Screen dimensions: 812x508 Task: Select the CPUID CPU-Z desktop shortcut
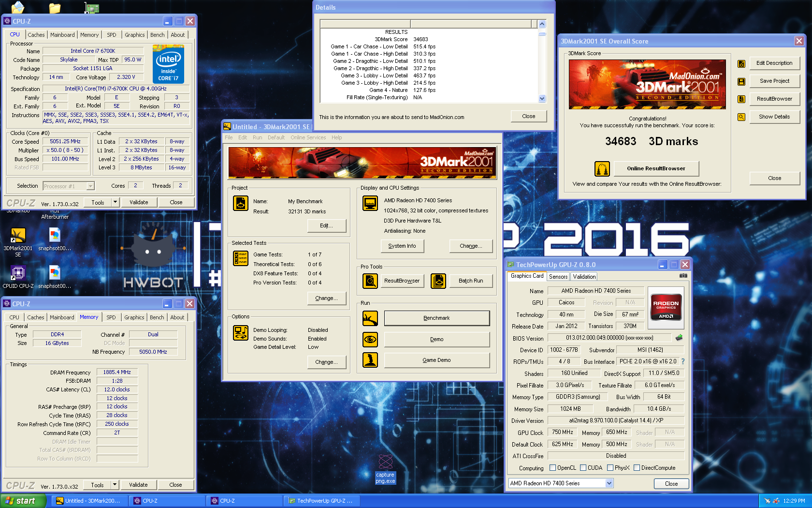pyautogui.click(x=18, y=277)
